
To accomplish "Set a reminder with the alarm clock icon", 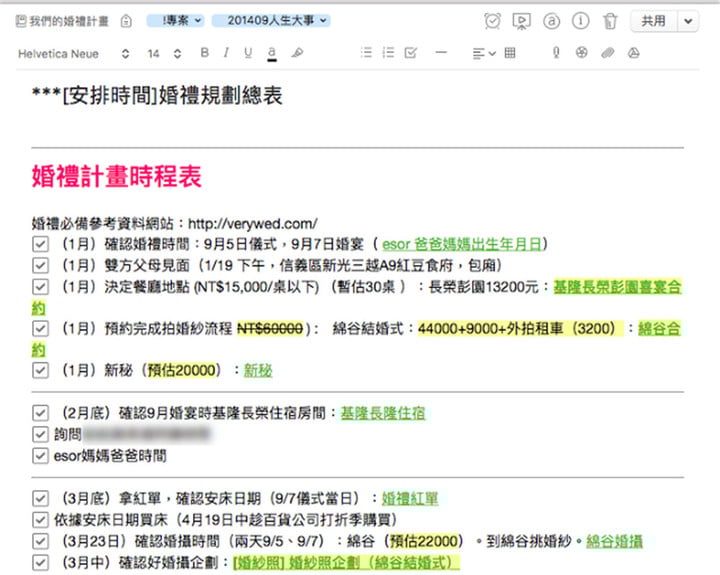I will point(492,21).
